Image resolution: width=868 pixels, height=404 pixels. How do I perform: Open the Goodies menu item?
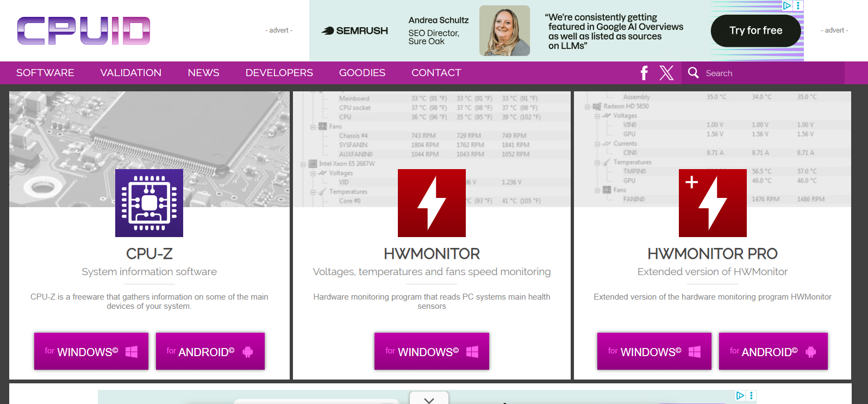coord(362,73)
